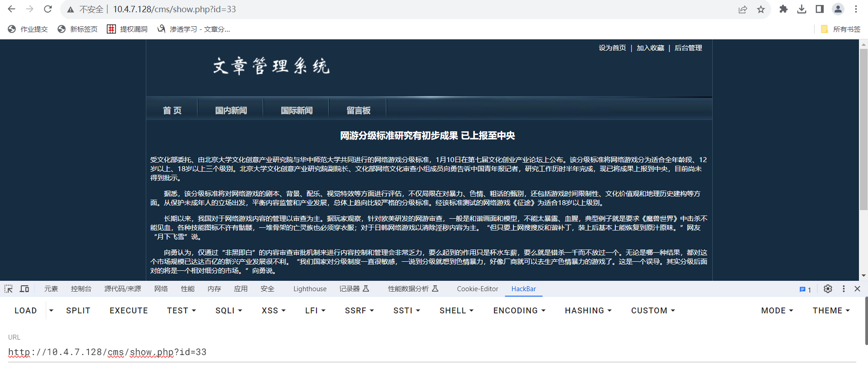Screen dimensions: 868x365
Task: Click the 后台管理 link
Action: point(688,48)
